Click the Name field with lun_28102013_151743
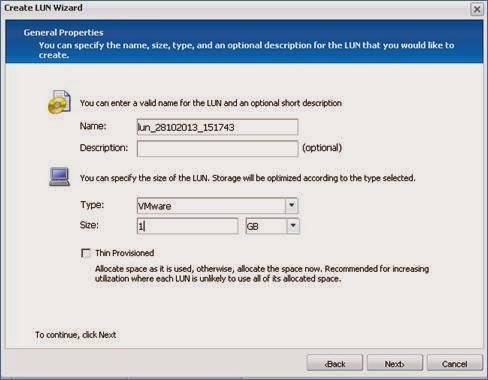488x380 pixels. tap(217, 127)
